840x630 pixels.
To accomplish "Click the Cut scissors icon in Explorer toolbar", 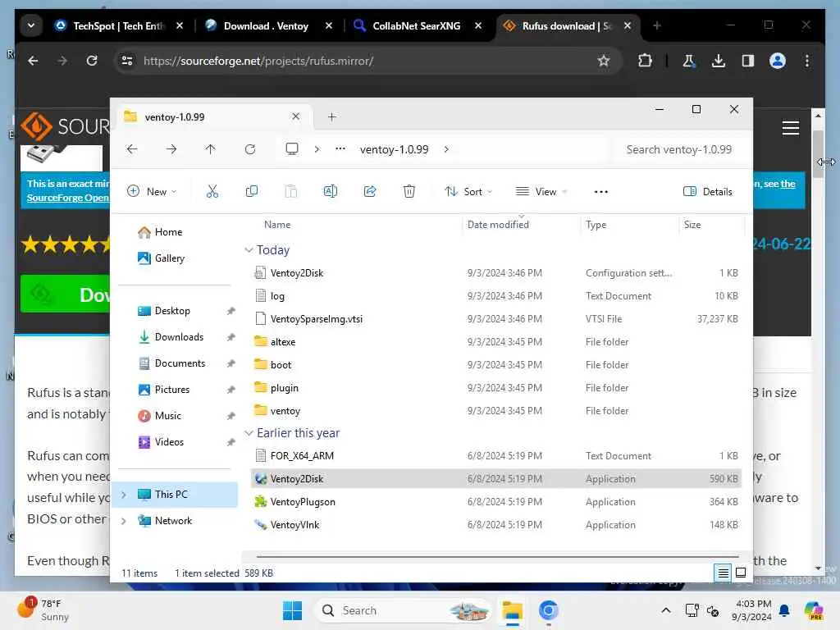I will pos(212,192).
